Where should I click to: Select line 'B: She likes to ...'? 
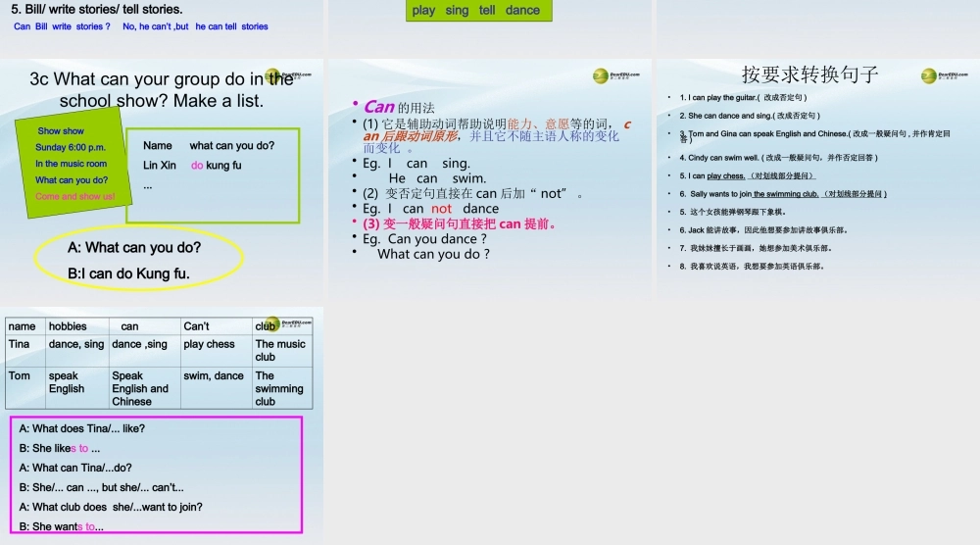(x=60, y=448)
